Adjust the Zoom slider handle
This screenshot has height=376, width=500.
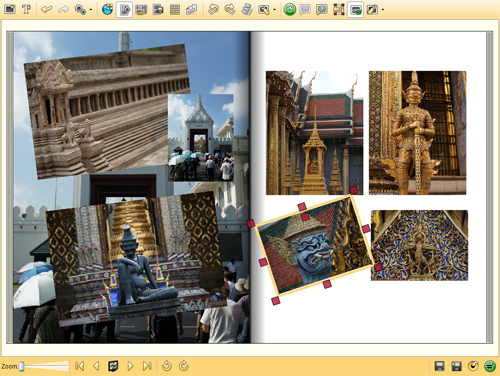22,366
